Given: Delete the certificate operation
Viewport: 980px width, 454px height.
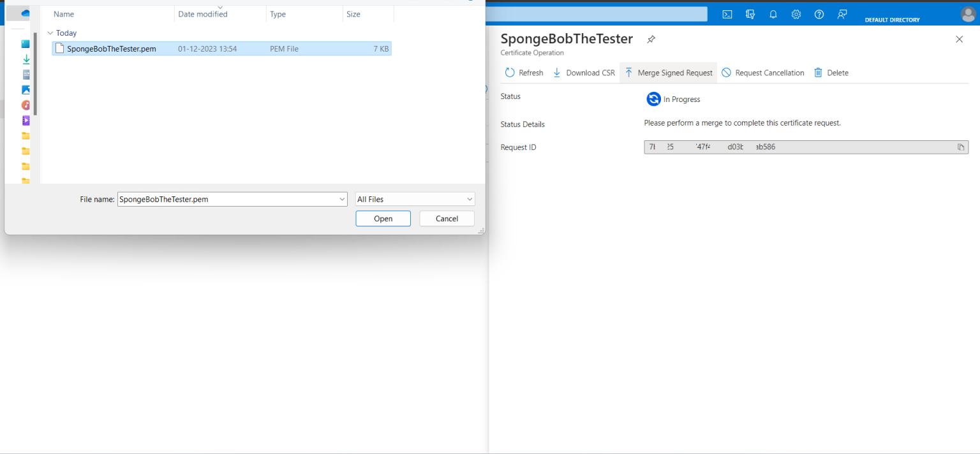Looking at the screenshot, I should click(x=831, y=73).
